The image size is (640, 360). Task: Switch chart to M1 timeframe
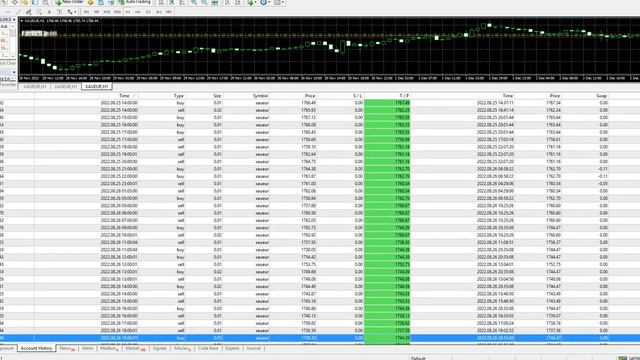pos(86,12)
